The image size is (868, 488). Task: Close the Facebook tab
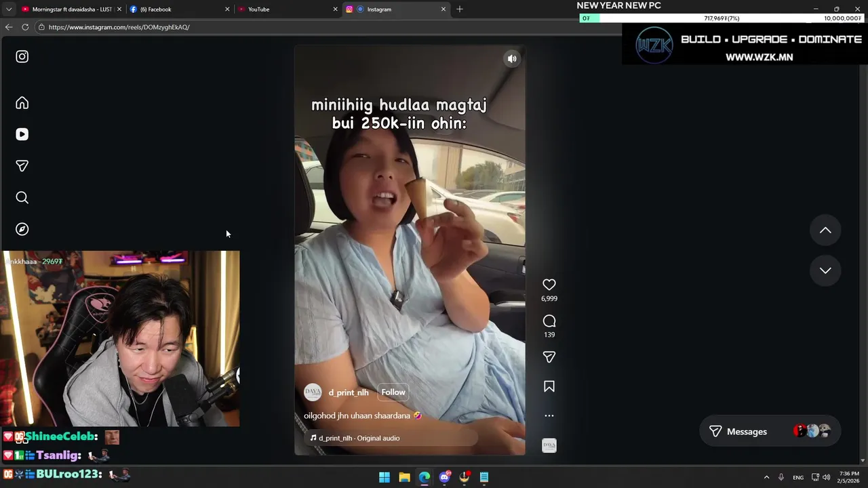click(227, 9)
